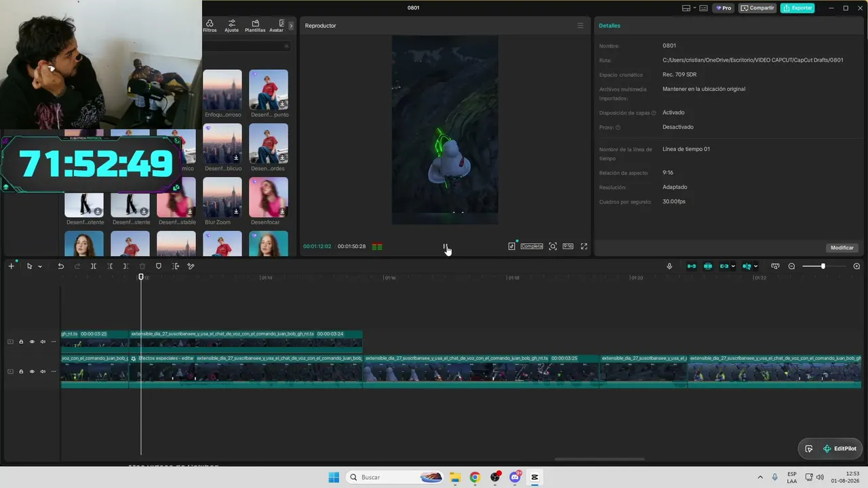The width and height of the screenshot is (868, 488).
Task: Redo the last undone edit
Action: pyautogui.click(x=77, y=266)
